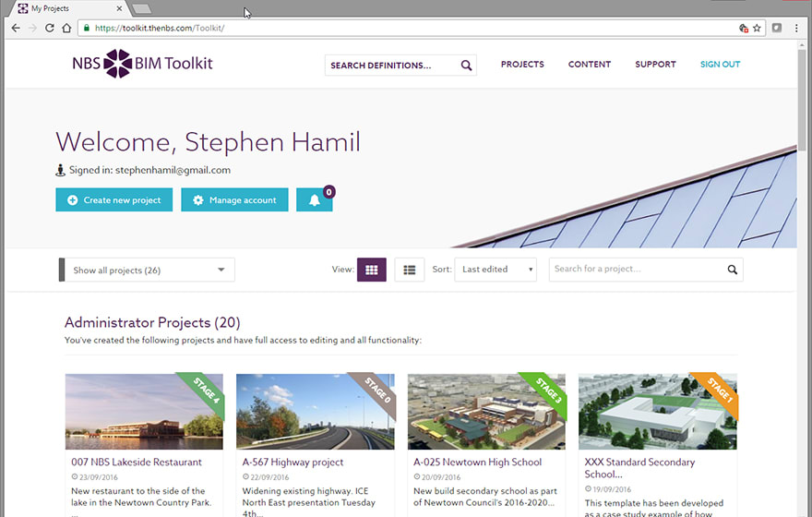The image size is (812, 517).
Task: Go to browser home icon
Action: tap(66, 28)
